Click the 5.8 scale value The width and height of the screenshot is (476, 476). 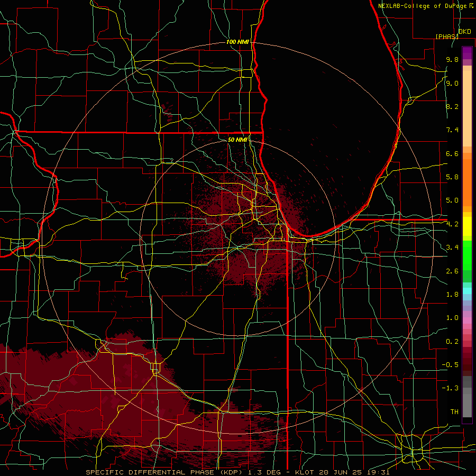tap(452, 177)
